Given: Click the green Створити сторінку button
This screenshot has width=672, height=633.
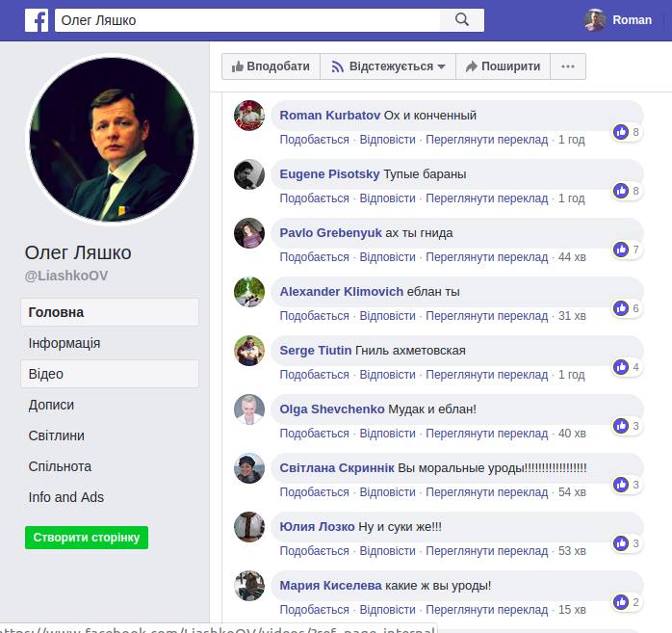Looking at the screenshot, I should (87, 538).
